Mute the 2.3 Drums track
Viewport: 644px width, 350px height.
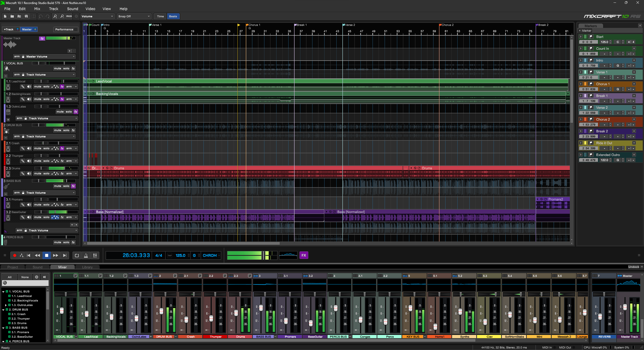(37, 173)
